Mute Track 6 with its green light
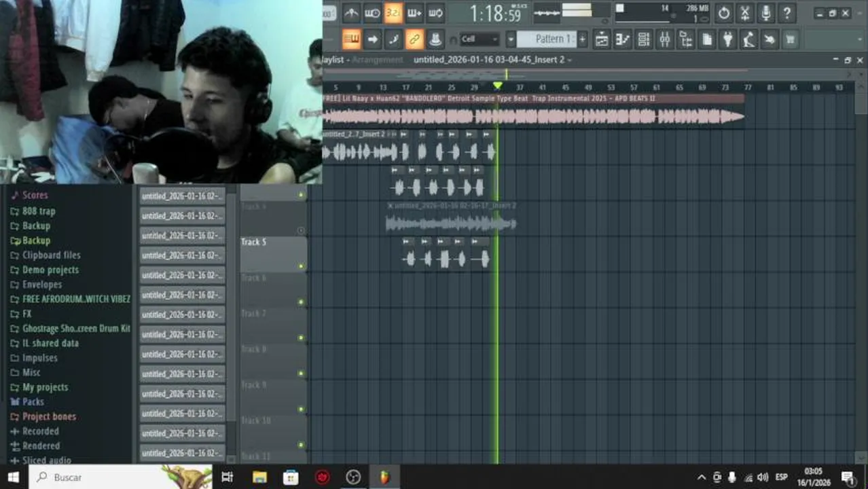 (x=301, y=302)
